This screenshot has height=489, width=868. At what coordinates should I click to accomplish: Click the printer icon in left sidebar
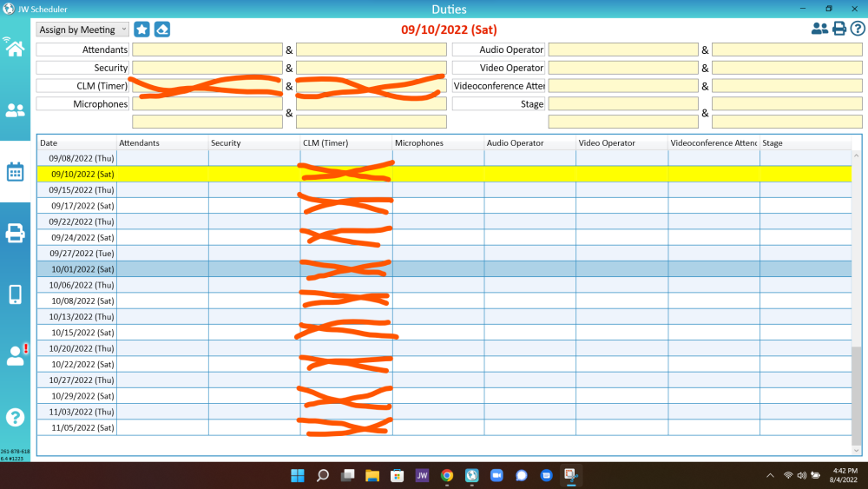[x=15, y=233]
